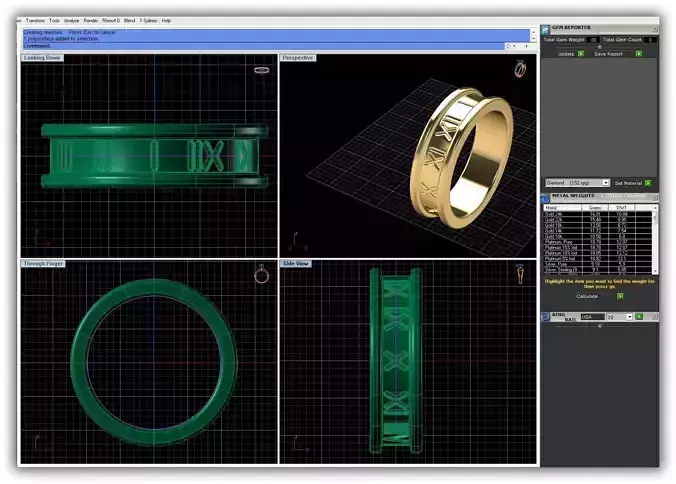Select the Looking Down viewport label
676x484 pixels.
(42, 58)
